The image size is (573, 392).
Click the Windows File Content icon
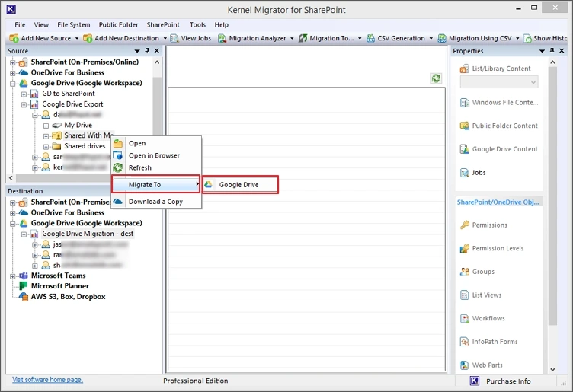pyautogui.click(x=464, y=103)
